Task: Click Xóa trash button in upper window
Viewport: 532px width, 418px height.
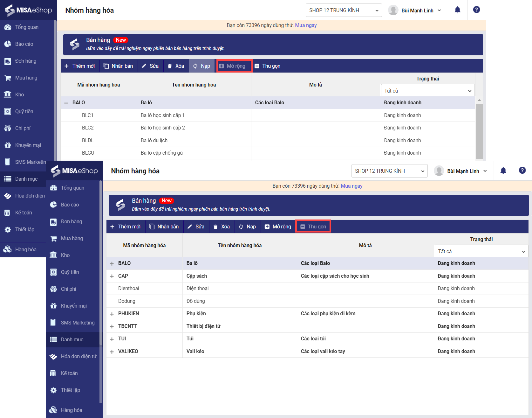Action: [176, 66]
